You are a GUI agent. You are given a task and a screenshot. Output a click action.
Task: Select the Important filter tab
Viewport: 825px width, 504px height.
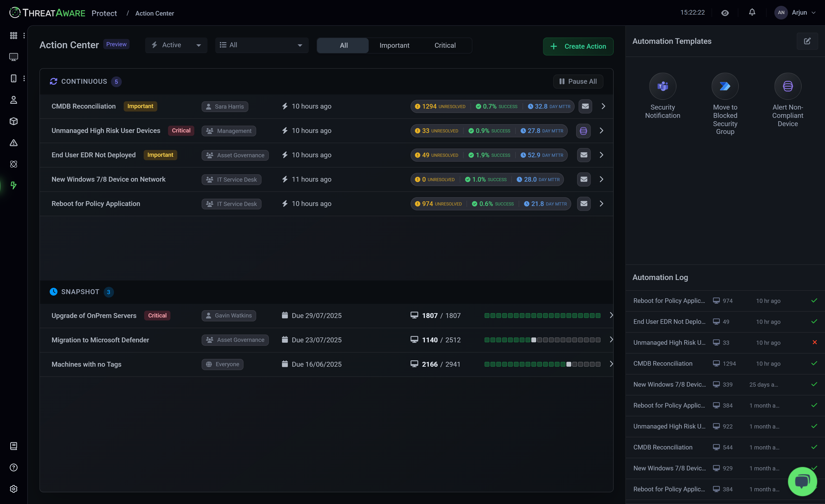394,45
